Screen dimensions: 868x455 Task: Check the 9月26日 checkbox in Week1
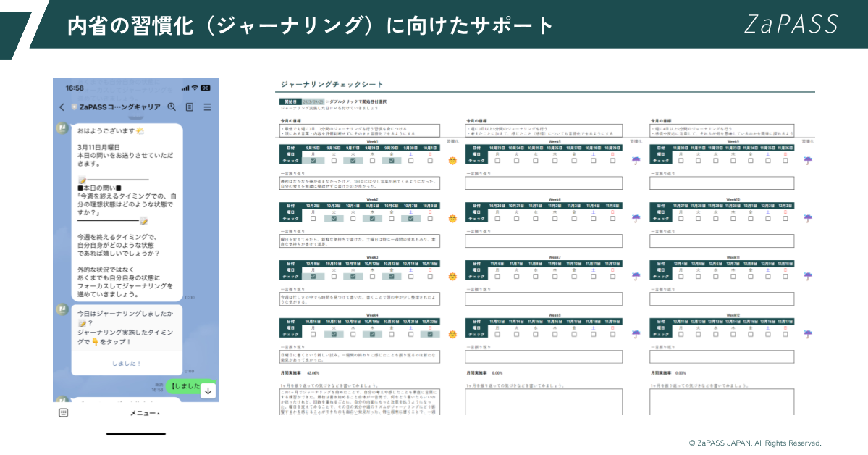point(334,161)
